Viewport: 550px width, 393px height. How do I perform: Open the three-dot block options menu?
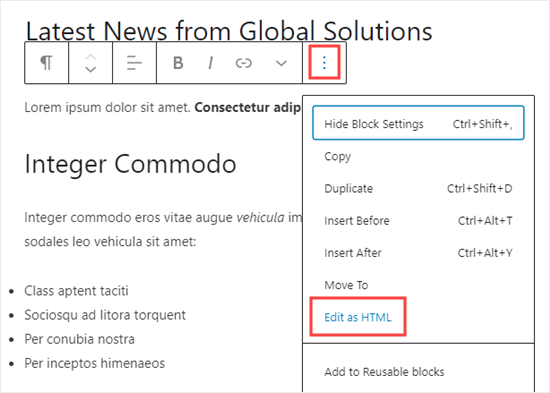324,62
